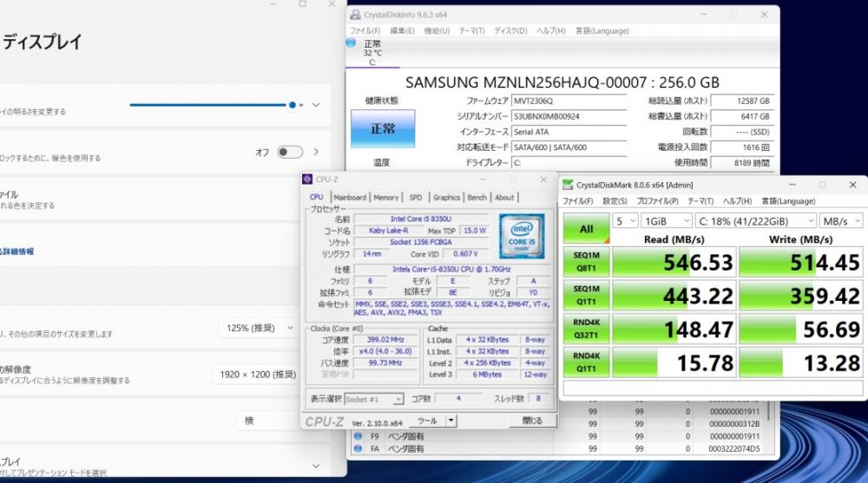Open the drive dropdown C: 18% (41/222GiB)
Image resolution: width=868 pixels, height=483 pixels.
[x=756, y=221]
